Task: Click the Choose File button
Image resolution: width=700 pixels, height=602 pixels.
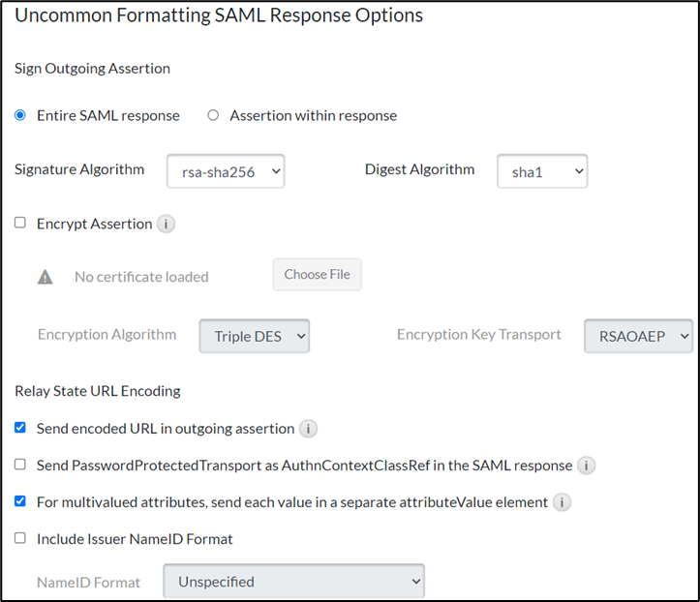Action: (x=317, y=275)
